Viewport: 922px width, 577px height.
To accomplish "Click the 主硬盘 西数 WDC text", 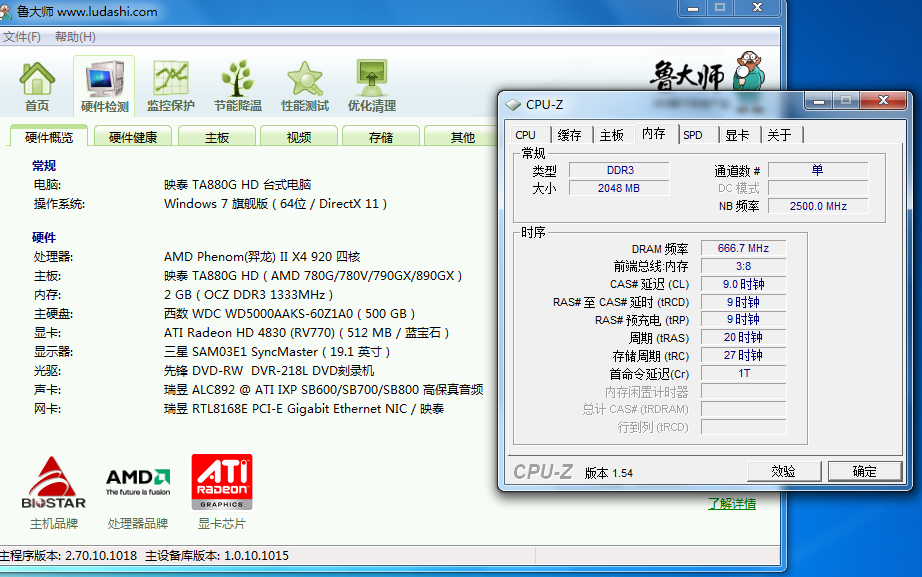I will pyautogui.click(x=289, y=313).
